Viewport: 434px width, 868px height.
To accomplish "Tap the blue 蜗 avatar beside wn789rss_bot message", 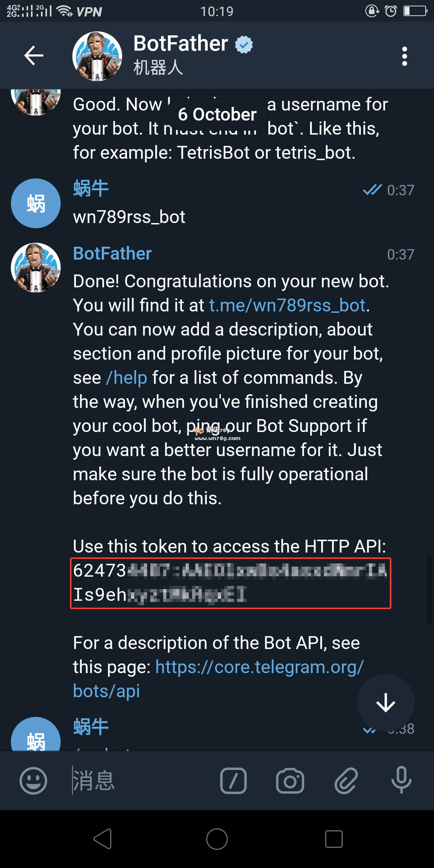I will pyautogui.click(x=36, y=203).
